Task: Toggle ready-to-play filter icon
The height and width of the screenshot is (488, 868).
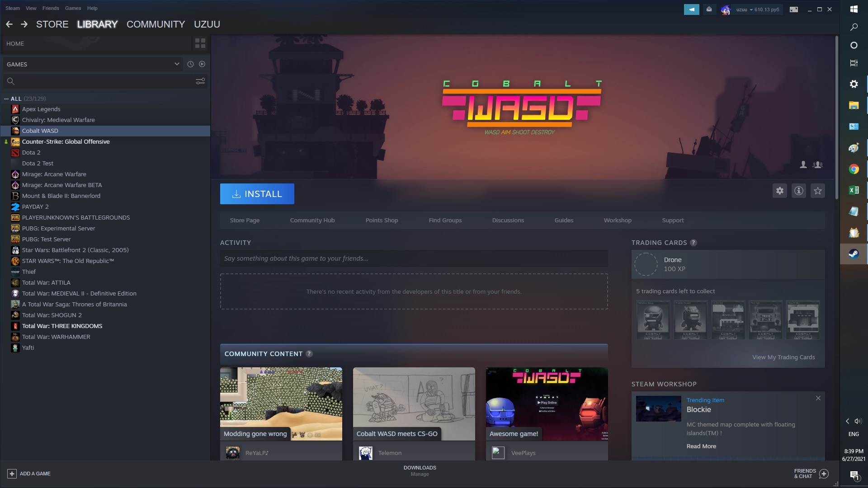Action: (x=202, y=64)
